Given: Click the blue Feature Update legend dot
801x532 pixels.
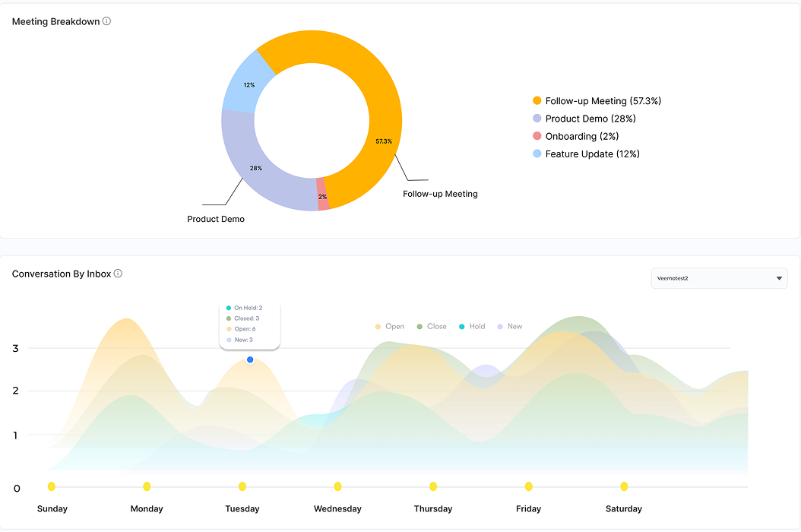Looking at the screenshot, I should tap(536, 154).
